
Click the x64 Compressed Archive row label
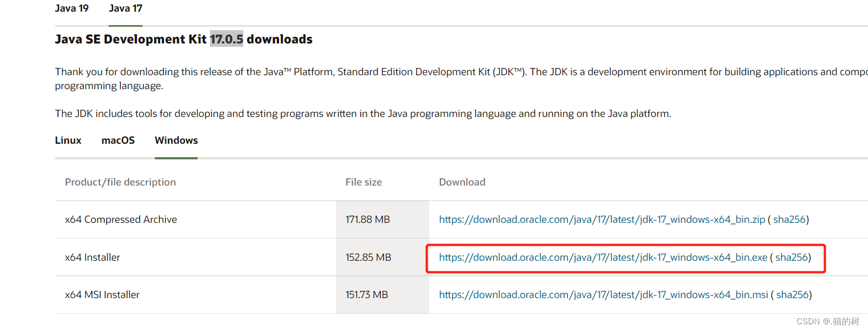point(121,220)
